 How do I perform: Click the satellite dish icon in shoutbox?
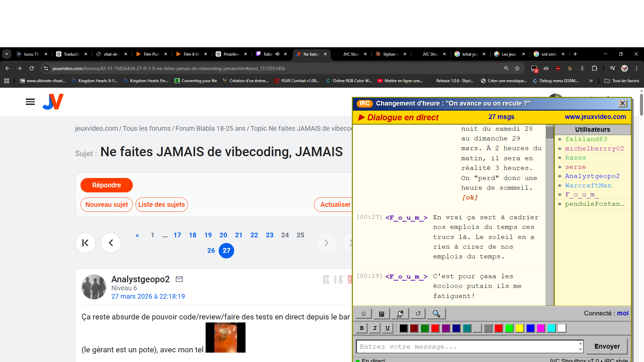[400, 314]
